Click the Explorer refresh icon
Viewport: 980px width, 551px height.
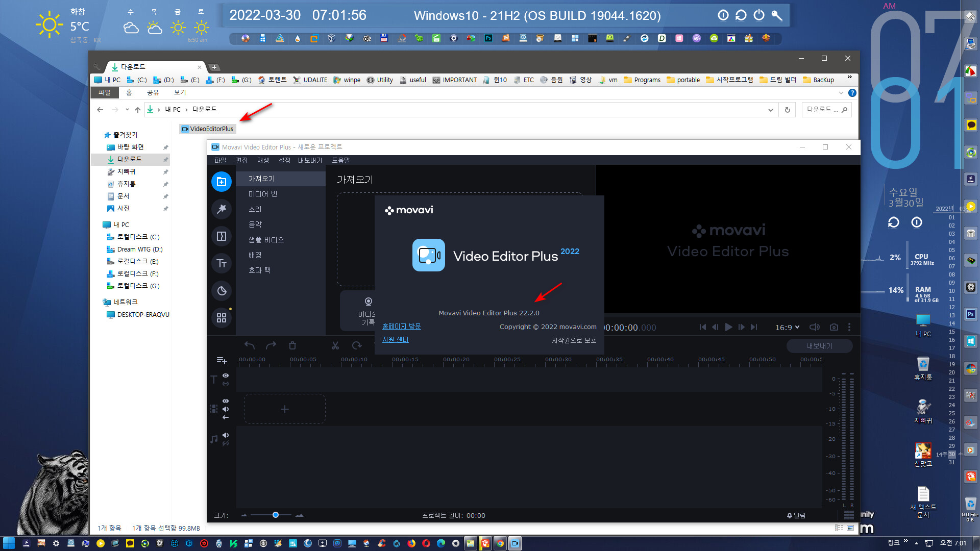787,110
